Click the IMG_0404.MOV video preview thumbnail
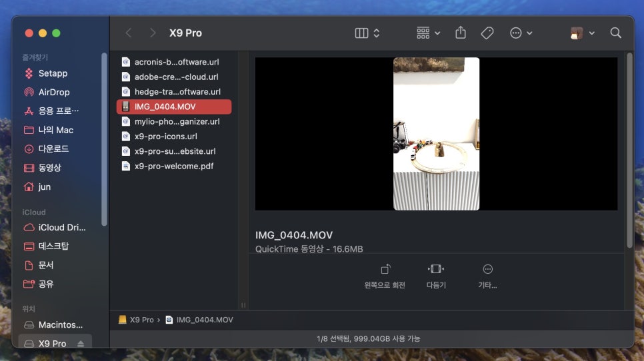This screenshot has height=361, width=644. (x=436, y=133)
